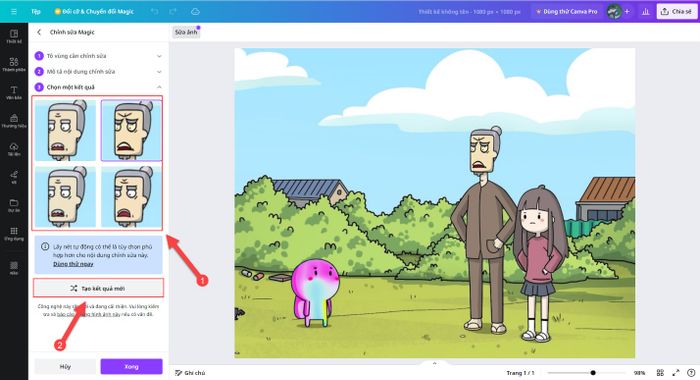This screenshot has height=380, width=700.
Task: Click the fullscreen expand icon
Action: click(x=676, y=372)
